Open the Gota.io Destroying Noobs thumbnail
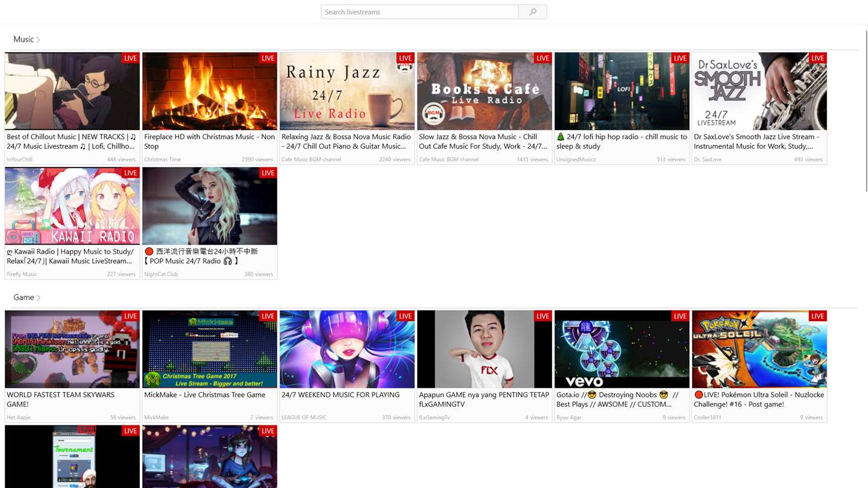The width and height of the screenshot is (868, 488). [622, 349]
